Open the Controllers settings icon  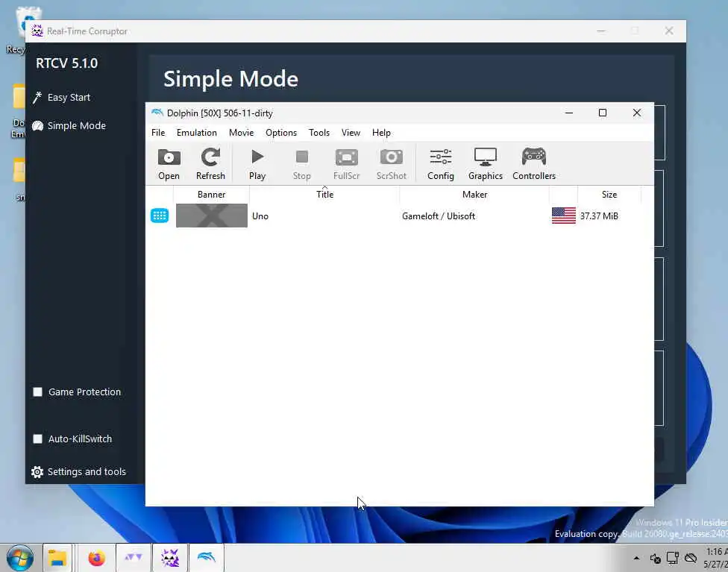(x=534, y=164)
